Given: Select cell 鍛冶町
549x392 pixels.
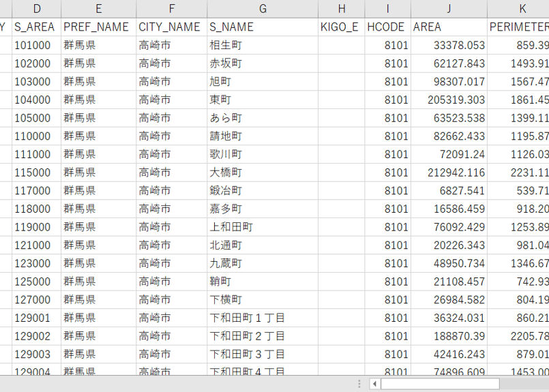Looking at the screenshot, I should 263,191.
